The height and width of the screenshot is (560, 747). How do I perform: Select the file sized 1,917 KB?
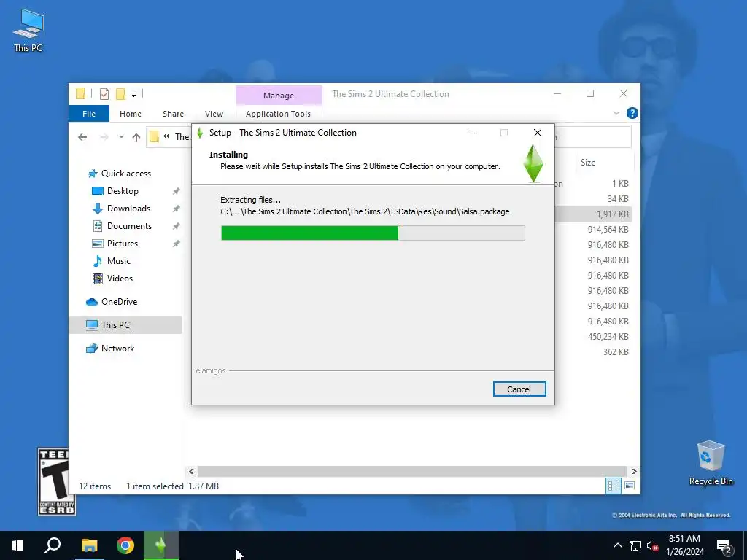click(x=612, y=214)
